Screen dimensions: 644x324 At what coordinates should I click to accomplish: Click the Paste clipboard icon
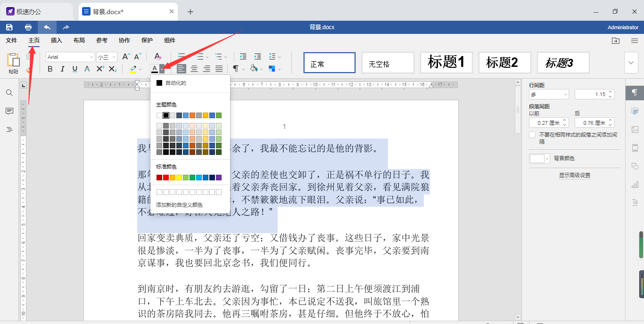(13, 60)
